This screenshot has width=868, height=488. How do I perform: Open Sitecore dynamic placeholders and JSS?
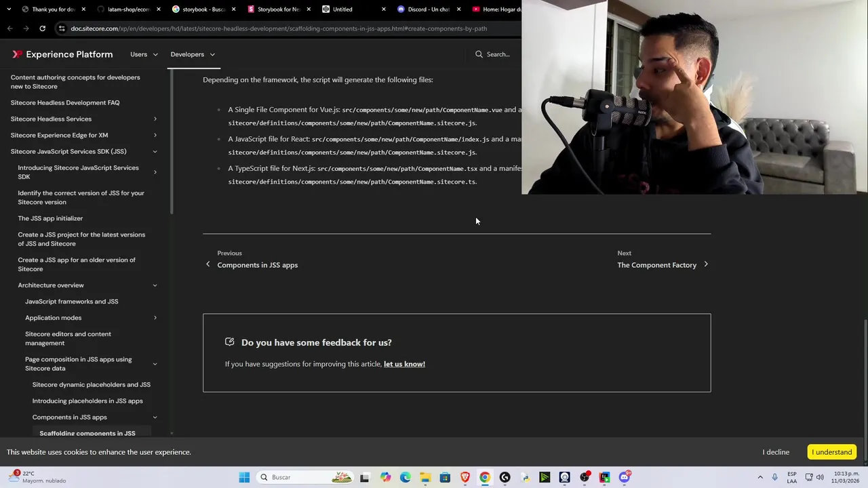(x=92, y=385)
